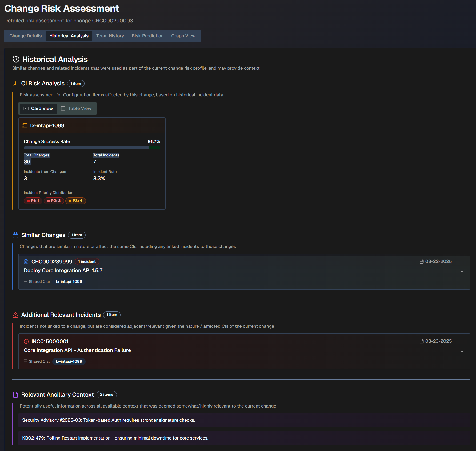This screenshot has height=451, width=476.
Task: Open the Team History tab
Action: click(110, 36)
